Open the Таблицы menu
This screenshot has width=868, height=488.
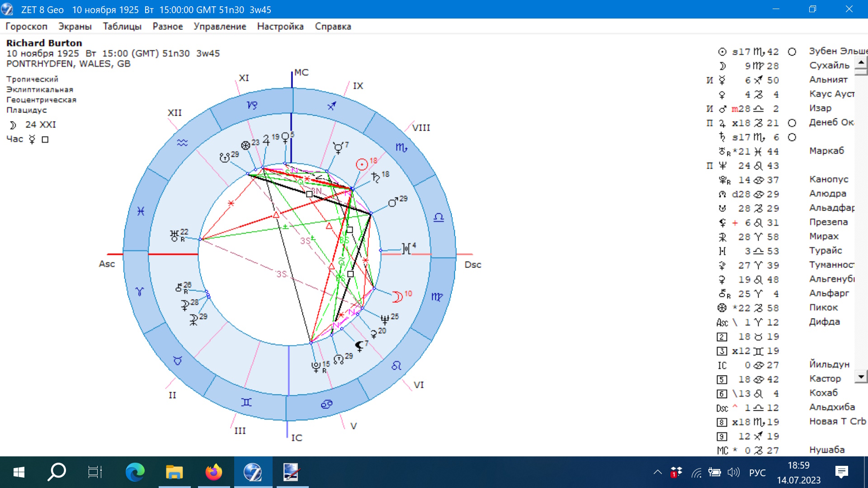click(122, 26)
